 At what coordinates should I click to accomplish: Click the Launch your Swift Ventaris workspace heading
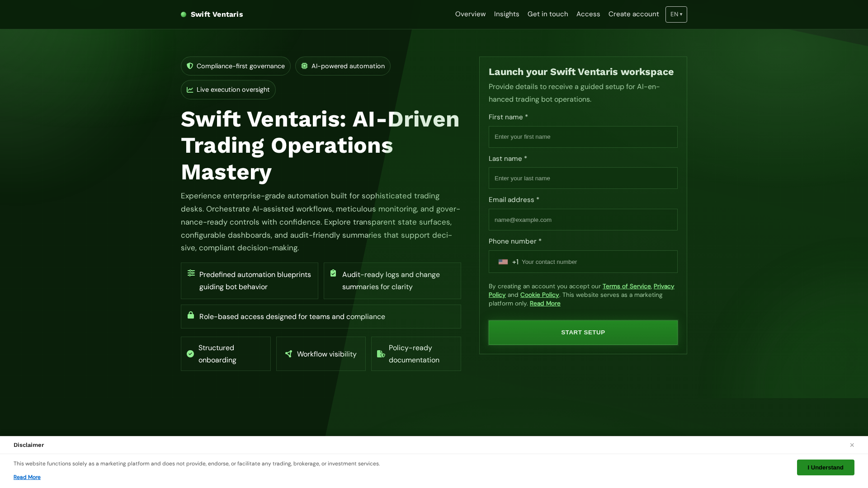point(581,72)
